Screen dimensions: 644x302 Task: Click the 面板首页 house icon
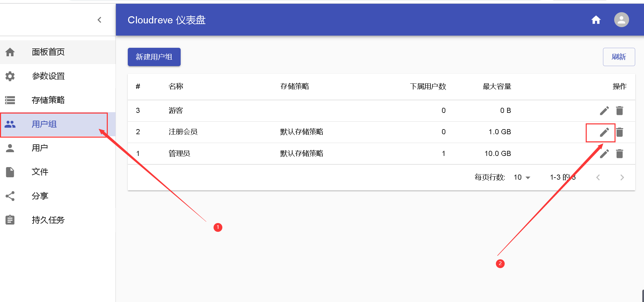point(10,52)
